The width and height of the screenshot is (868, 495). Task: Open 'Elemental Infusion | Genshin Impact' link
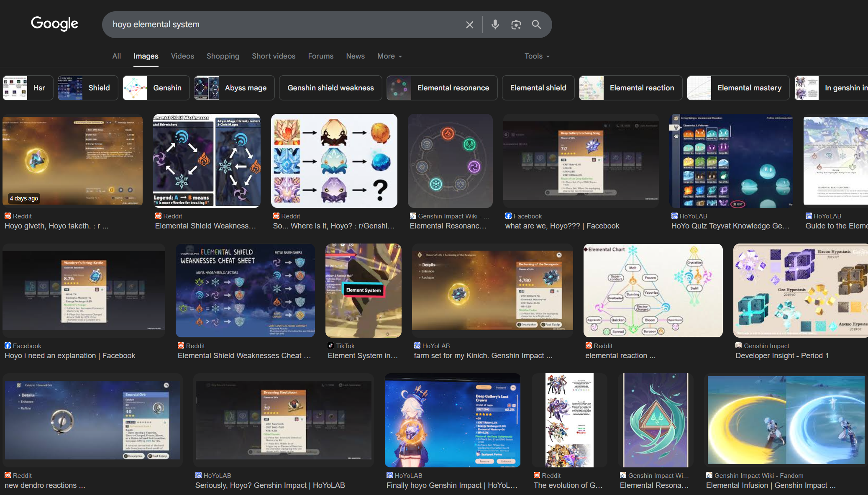(x=771, y=485)
